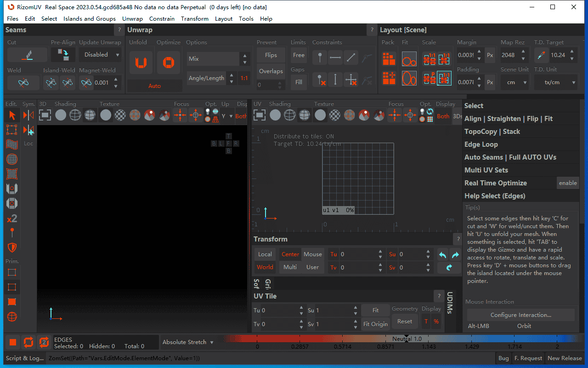Click the Optimize icon in Unwrap panel
This screenshot has height=368, width=588.
point(169,63)
